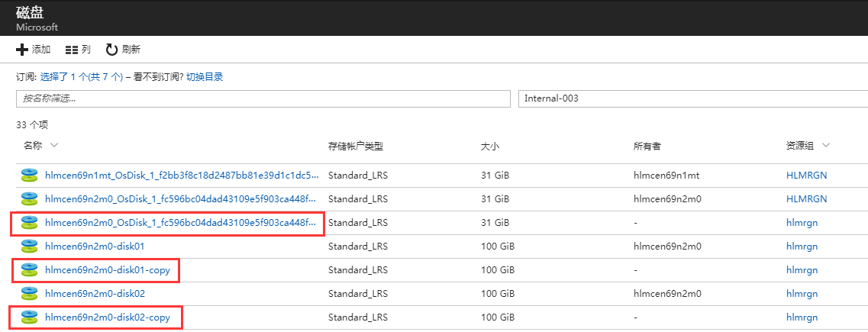This screenshot has width=868, height=332.
Task: Click the plus icon to add disk
Action: (22, 50)
